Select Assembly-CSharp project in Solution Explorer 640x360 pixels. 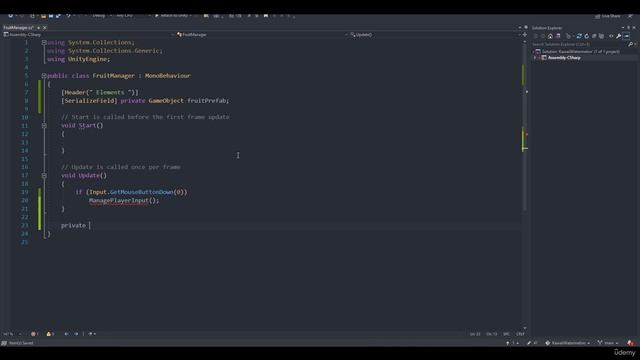(564, 58)
